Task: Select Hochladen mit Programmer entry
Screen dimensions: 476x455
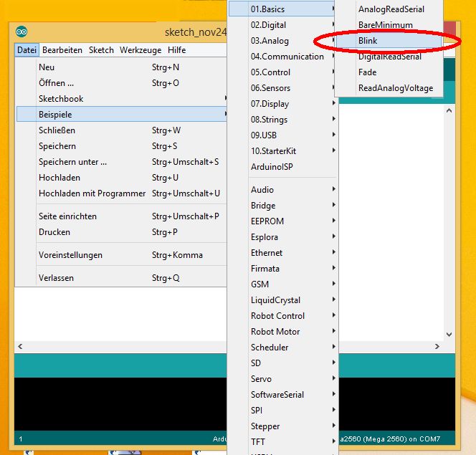Action: (121, 193)
